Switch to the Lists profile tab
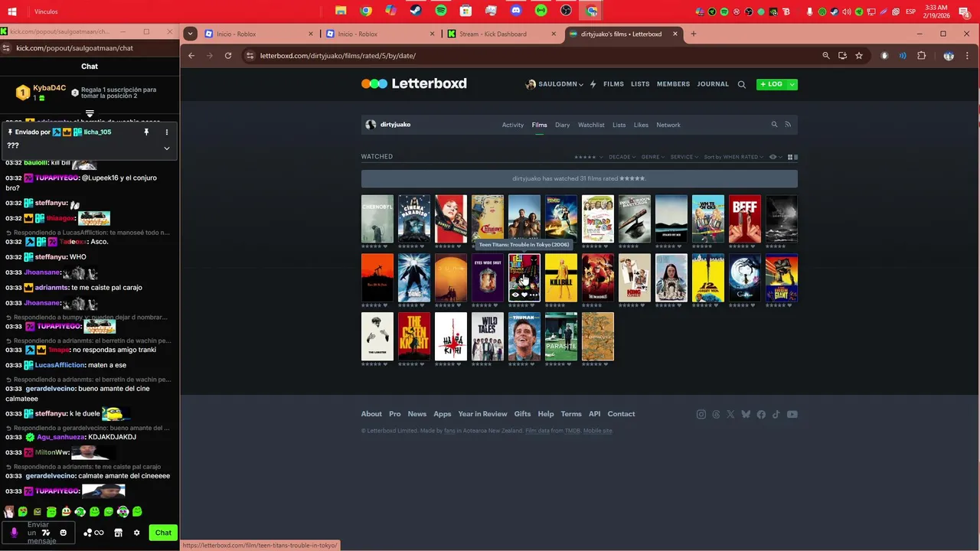 point(619,125)
